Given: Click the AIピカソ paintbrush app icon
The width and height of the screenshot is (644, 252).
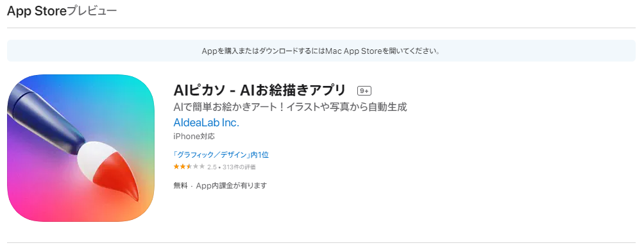Looking at the screenshot, I should 81,147.
